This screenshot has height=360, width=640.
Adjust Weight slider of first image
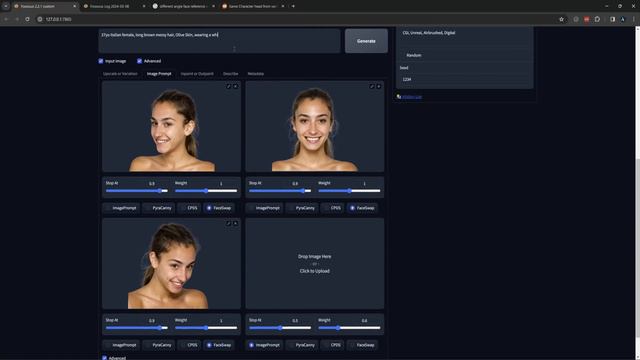point(206,191)
